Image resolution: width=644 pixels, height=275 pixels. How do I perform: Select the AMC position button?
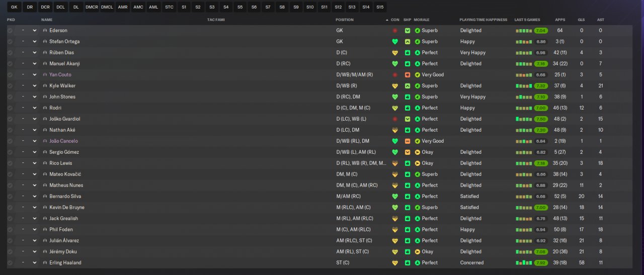138,7
